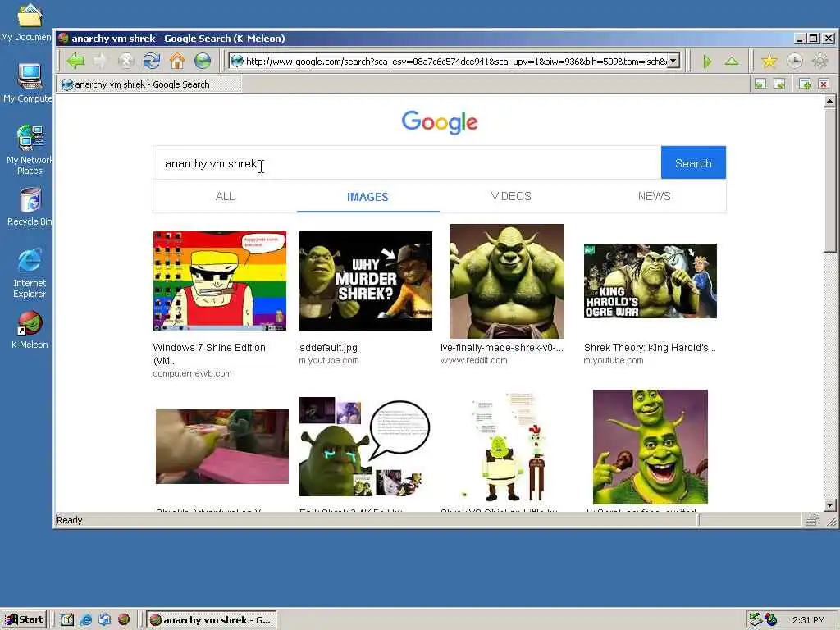Switch to the ALL results tab

(225, 196)
